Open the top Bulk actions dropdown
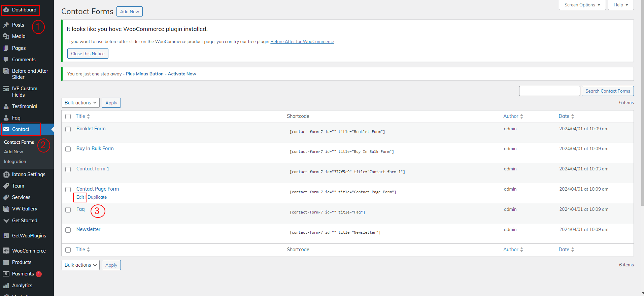This screenshot has width=644, height=296. (x=80, y=103)
